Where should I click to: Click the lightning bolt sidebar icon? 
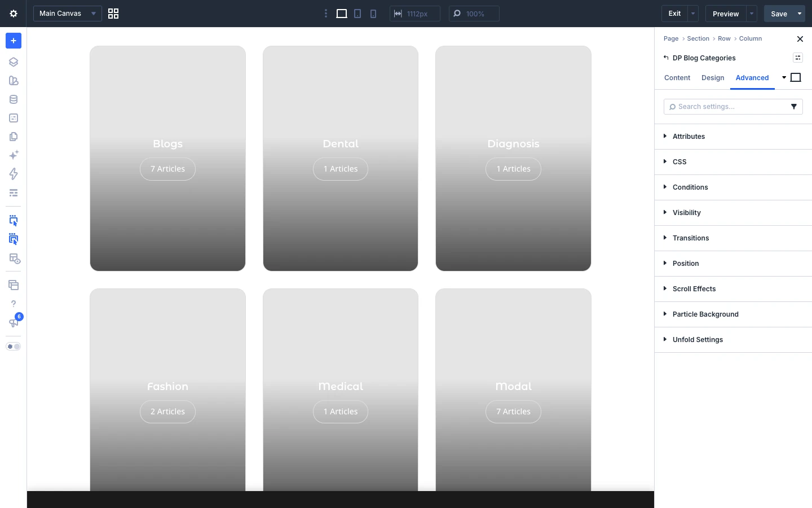tap(14, 174)
